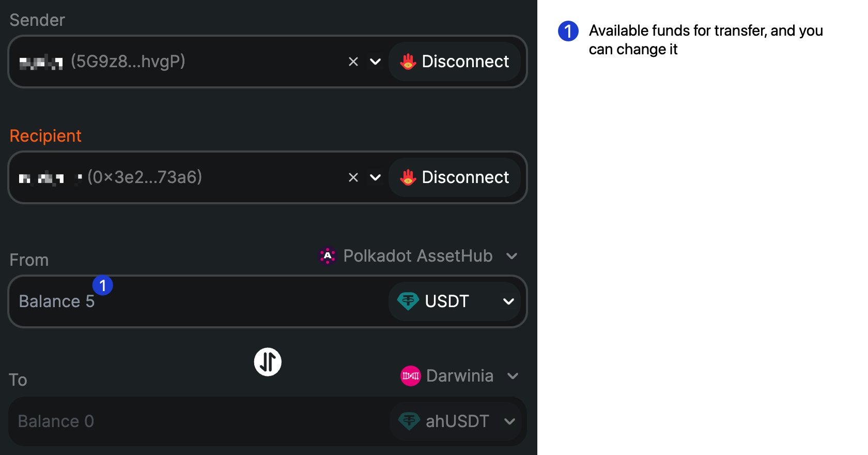Click the USDT token icon
This screenshot has width=868, height=455.
click(408, 301)
